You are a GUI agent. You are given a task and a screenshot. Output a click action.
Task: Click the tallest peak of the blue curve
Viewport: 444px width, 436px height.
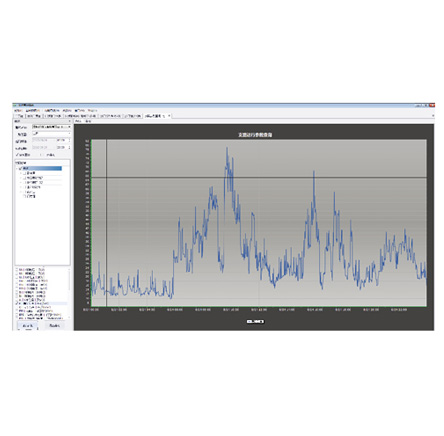227,147
